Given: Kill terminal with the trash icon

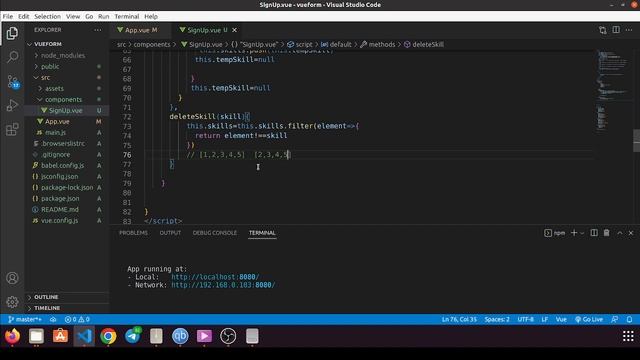Looking at the screenshot, I should (x=607, y=233).
